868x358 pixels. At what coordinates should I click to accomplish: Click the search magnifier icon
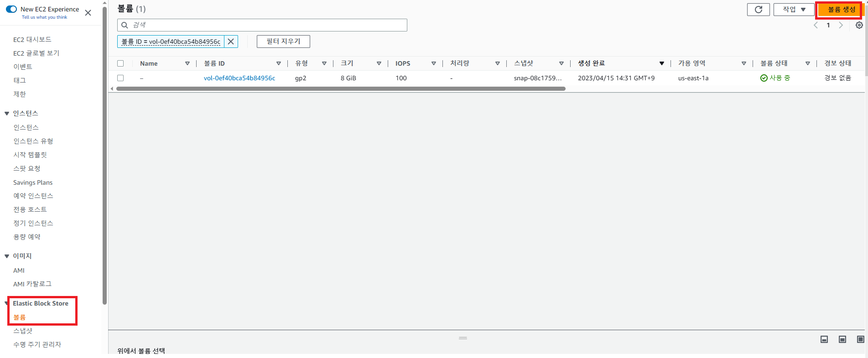(x=125, y=25)
